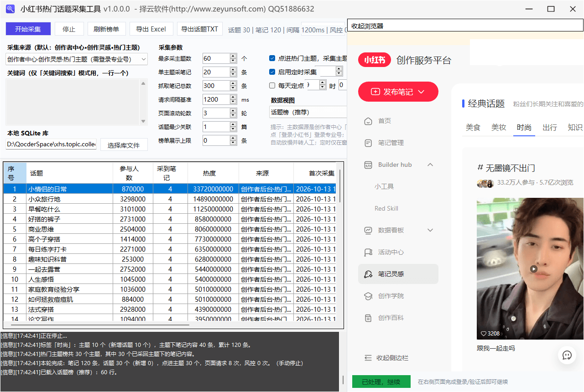Open 首页 home icon in sidebar
The height and width of the screenshot is (392, 584).
point(368,121)
